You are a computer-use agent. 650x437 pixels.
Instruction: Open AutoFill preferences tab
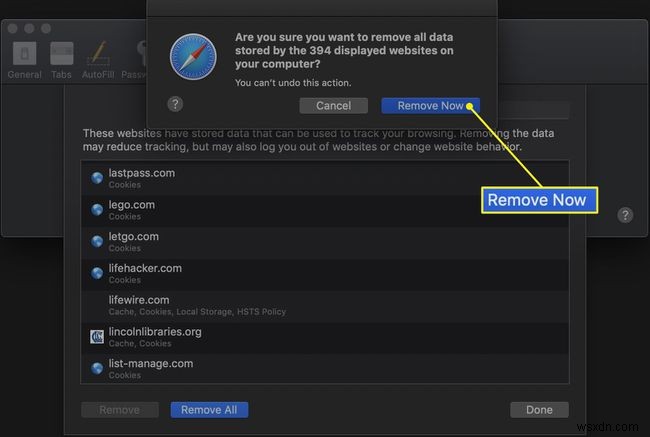98,60
